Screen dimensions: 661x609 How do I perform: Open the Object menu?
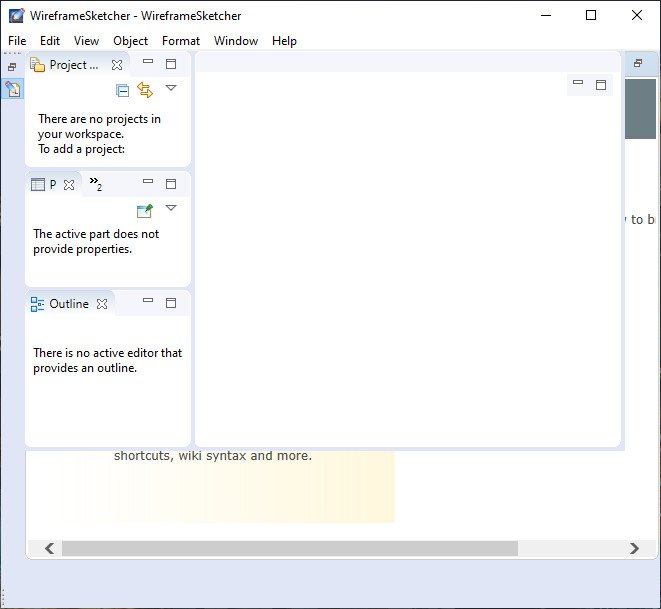click(x=130, y=41)
